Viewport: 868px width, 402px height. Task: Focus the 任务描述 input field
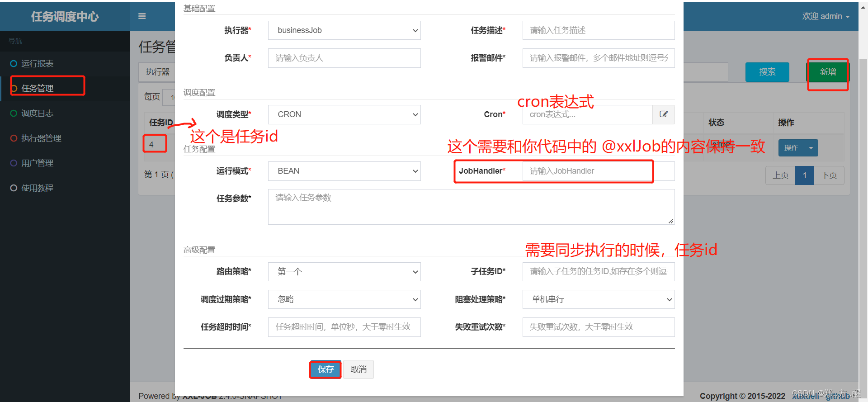[599, 30]
